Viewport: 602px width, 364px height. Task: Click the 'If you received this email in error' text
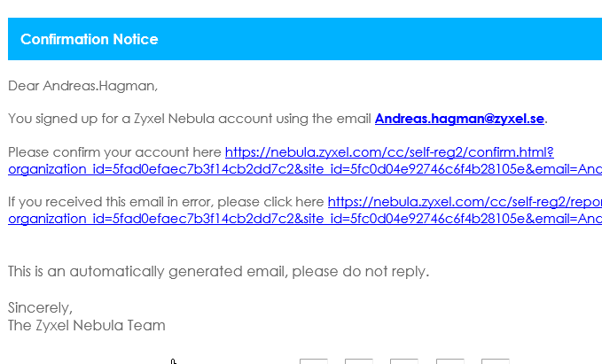[x=167, y=202]
